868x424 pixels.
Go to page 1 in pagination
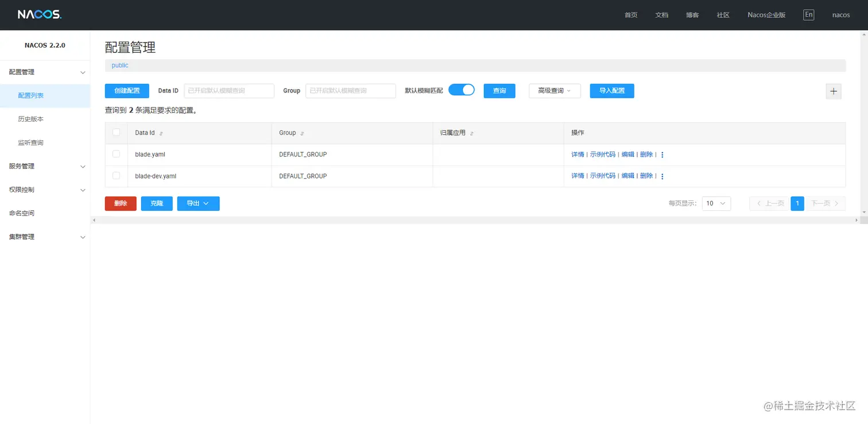797,203
